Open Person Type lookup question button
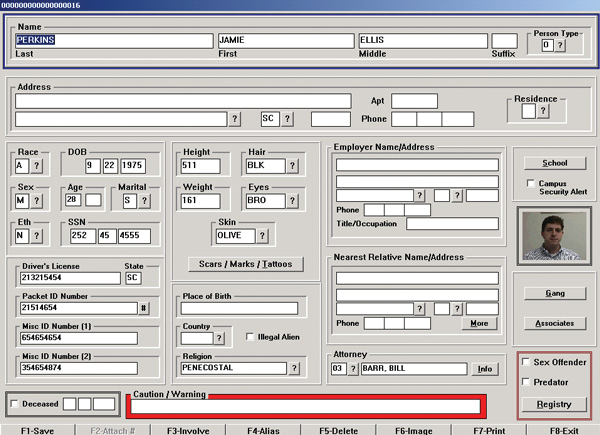The image size is (600, 435). (x=560, y=45)
